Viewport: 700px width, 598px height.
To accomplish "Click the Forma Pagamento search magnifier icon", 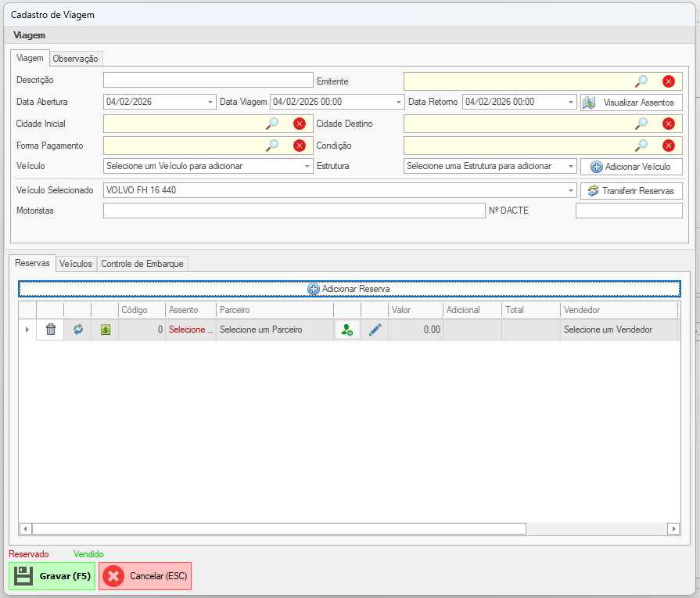I will coord(272,145).
